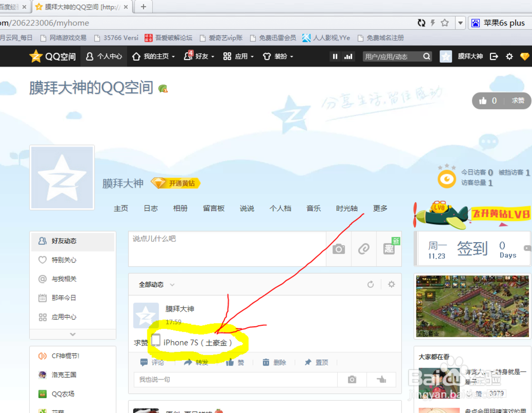Screen dimensions: 532x413
Task: Open the game advertisement thumbnail
Action: tap(472, 307)
